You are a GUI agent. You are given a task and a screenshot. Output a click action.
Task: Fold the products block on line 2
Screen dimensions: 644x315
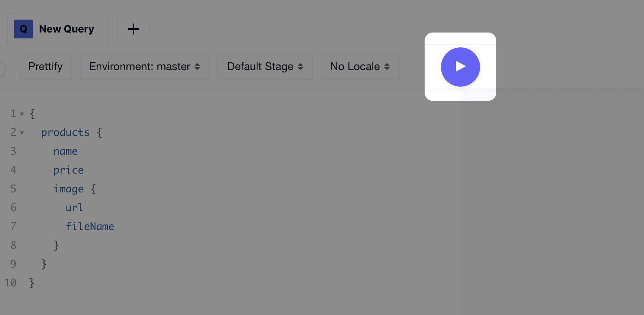(22, 133)
